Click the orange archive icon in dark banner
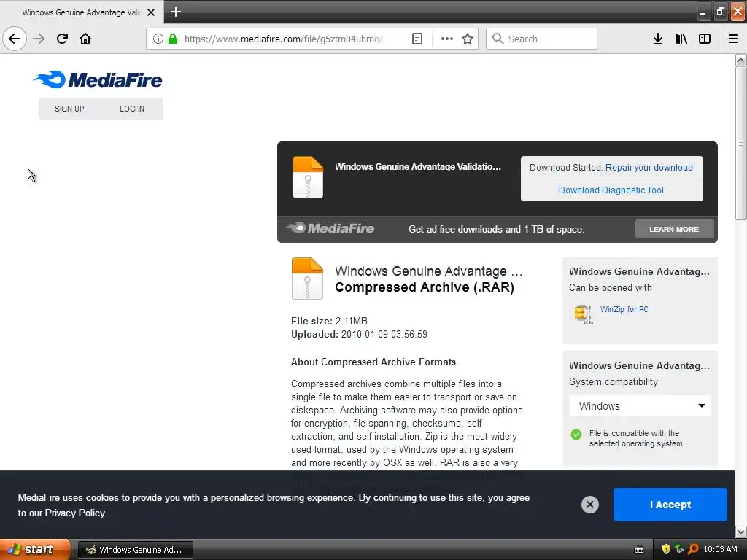Viewport: 747px width, 560px height. 308,176
